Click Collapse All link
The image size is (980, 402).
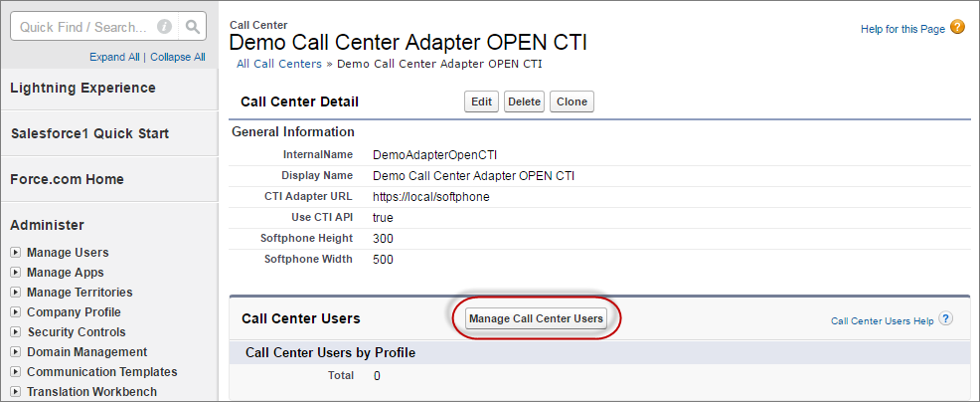[x=178, y=57]
